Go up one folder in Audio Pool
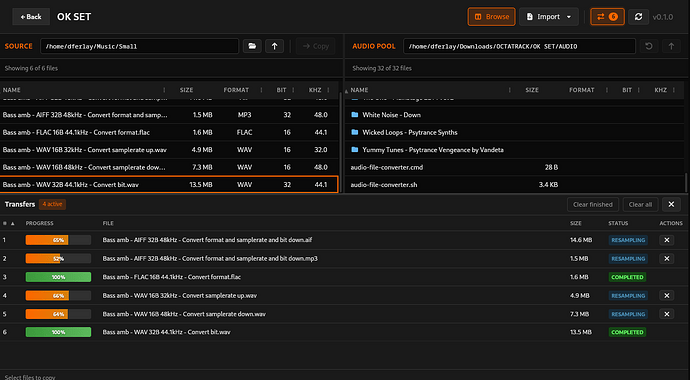Viewport: 690px width, 380px height. point(671,46)
